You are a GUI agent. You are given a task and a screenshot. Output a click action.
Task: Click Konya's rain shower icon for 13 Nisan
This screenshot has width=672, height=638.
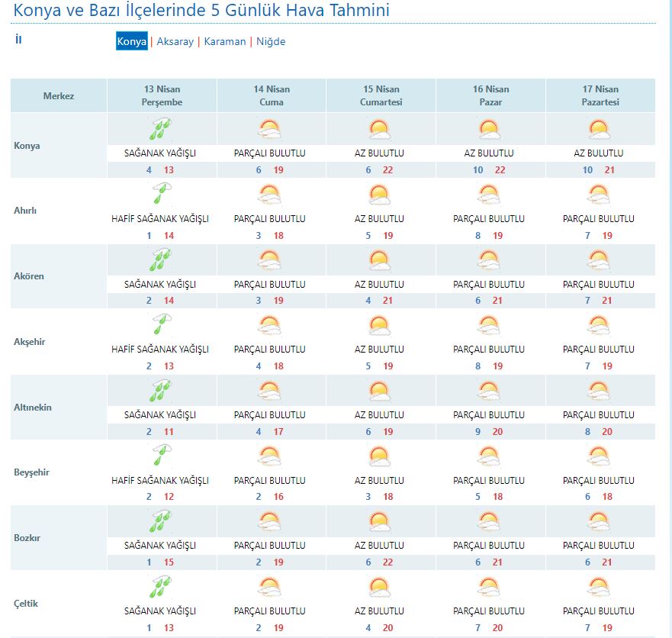161,129
